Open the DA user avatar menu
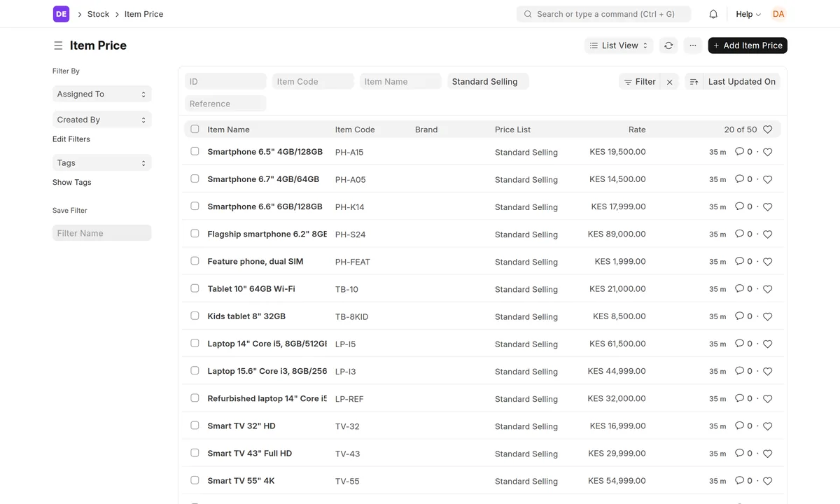Image resolution: width=840 pixels, height=504 pixels. pyautogui.click(x=778, y=14)
